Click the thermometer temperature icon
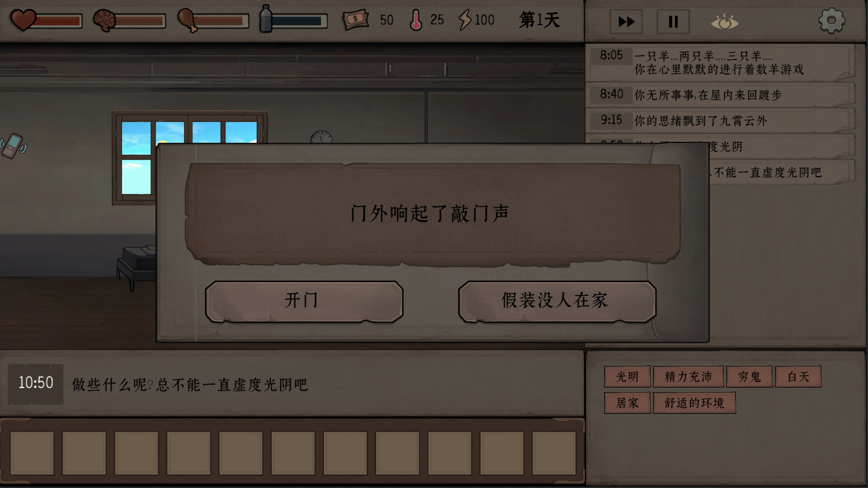This screenshot has height=488, width=868. pos(415,20)
